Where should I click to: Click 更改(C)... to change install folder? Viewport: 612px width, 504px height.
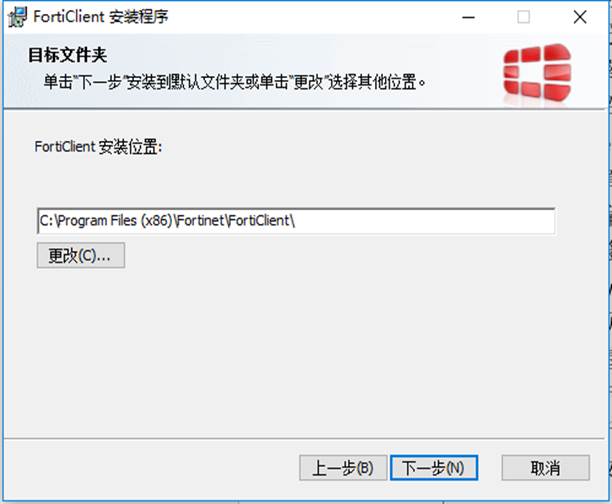(81, 255)
